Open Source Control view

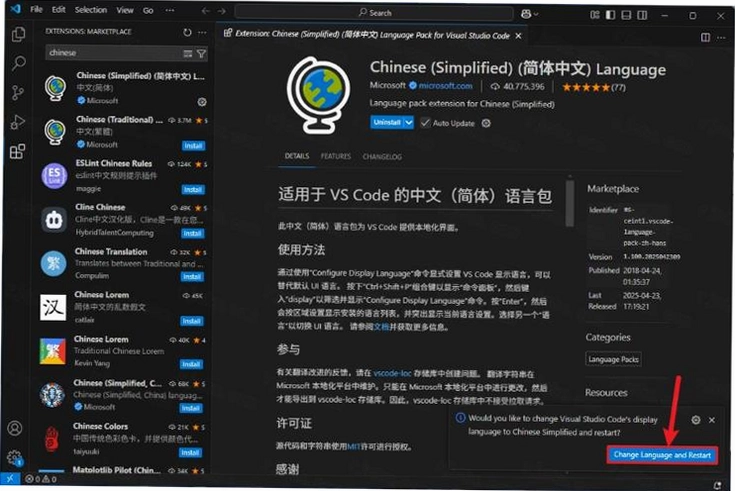(x=18, y=92)
